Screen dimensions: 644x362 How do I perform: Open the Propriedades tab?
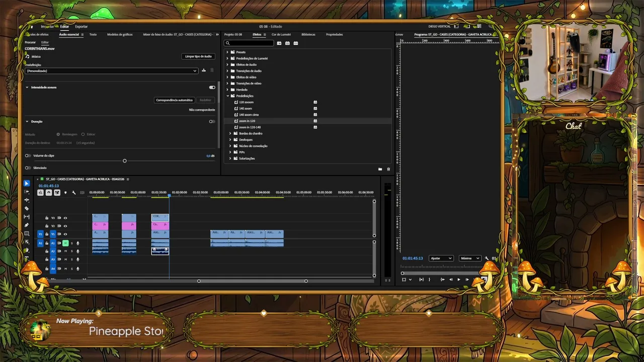[x=335, y=35]
